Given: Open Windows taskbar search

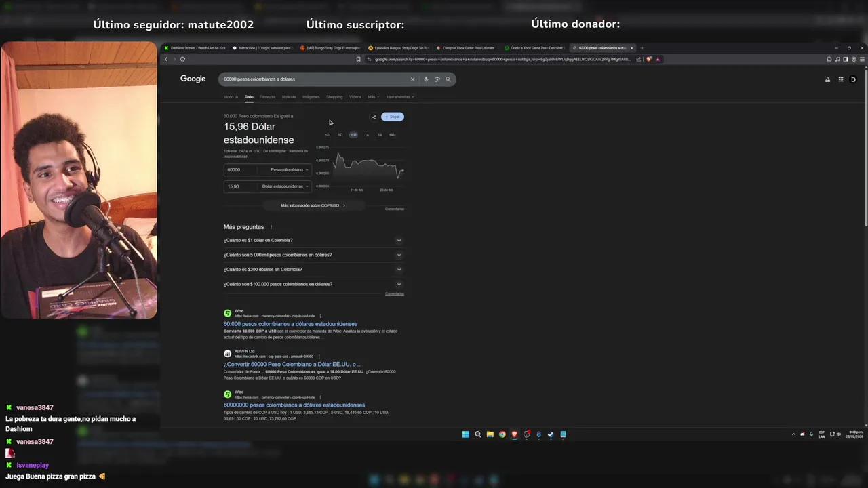Looking at the screenshot, I should [x=477, y=434].
